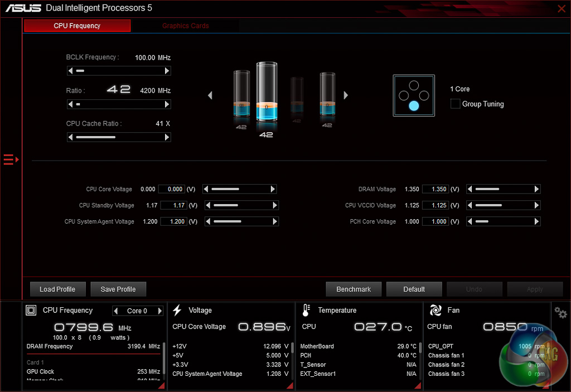Viewport: 571px width, 392px height.
Task: Click the Voltage lightning bolt icon
Action: (177, 311)
